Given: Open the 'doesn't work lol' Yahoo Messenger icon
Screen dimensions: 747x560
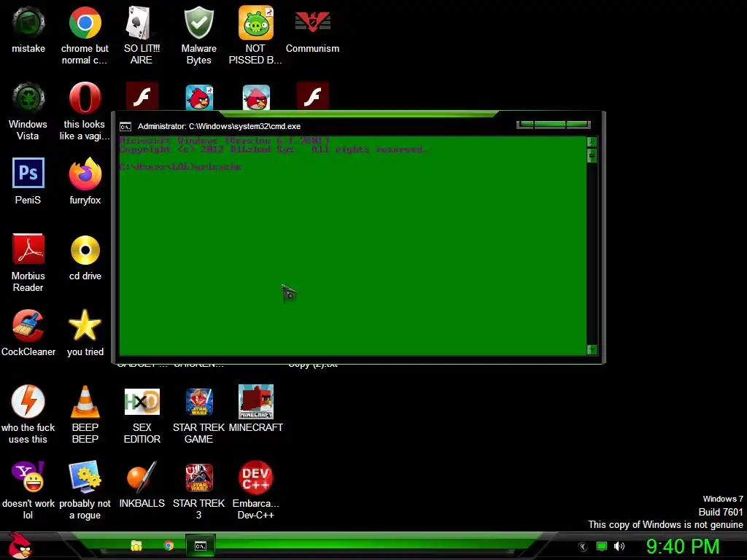Looking at the screenshot, I should coord(28,477).
